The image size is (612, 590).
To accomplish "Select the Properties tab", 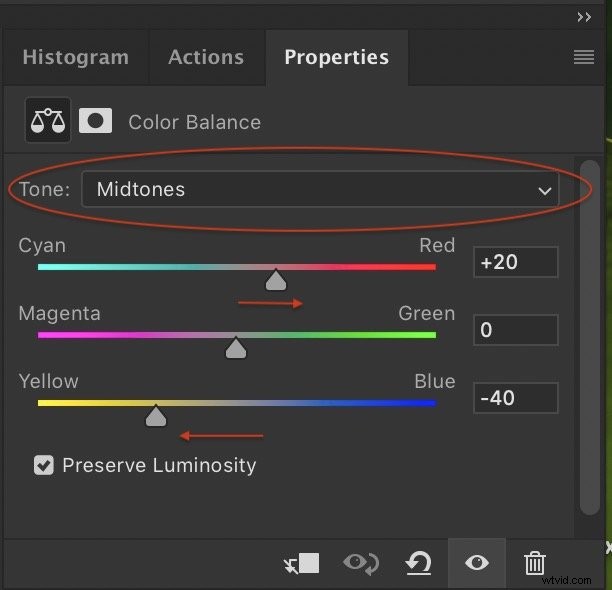I will coord(337,57).
